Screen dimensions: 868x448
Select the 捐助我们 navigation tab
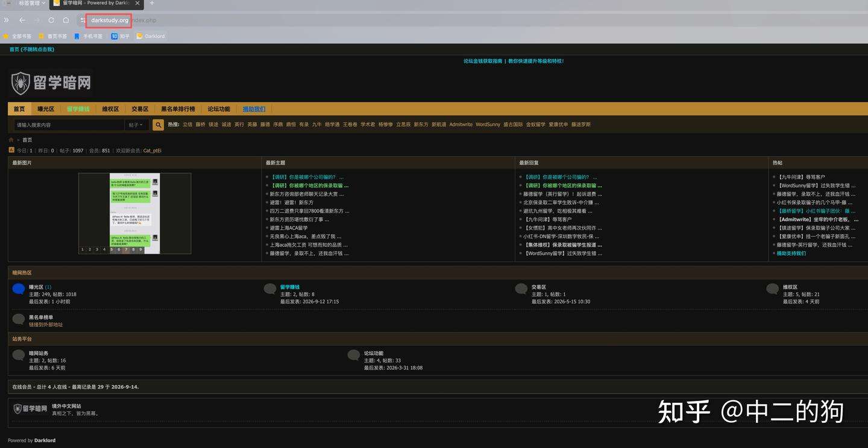tap(254, 109)
